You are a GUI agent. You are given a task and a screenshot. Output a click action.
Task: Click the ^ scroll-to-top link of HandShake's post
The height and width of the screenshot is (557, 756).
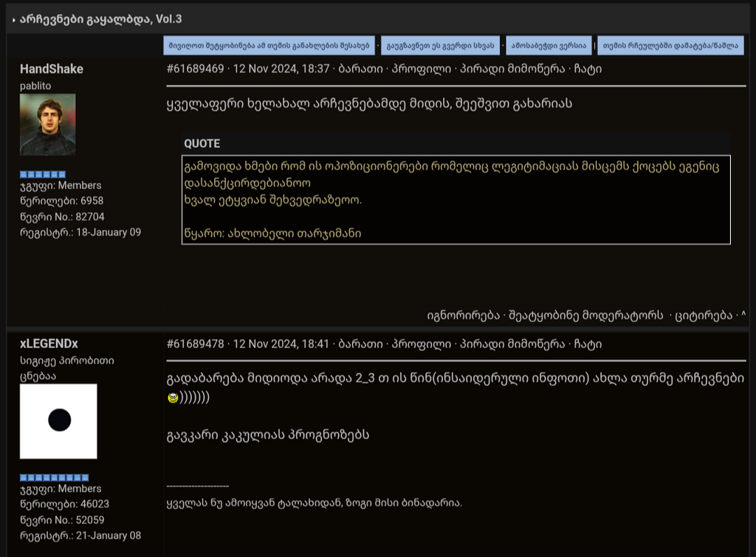(743, 315)
